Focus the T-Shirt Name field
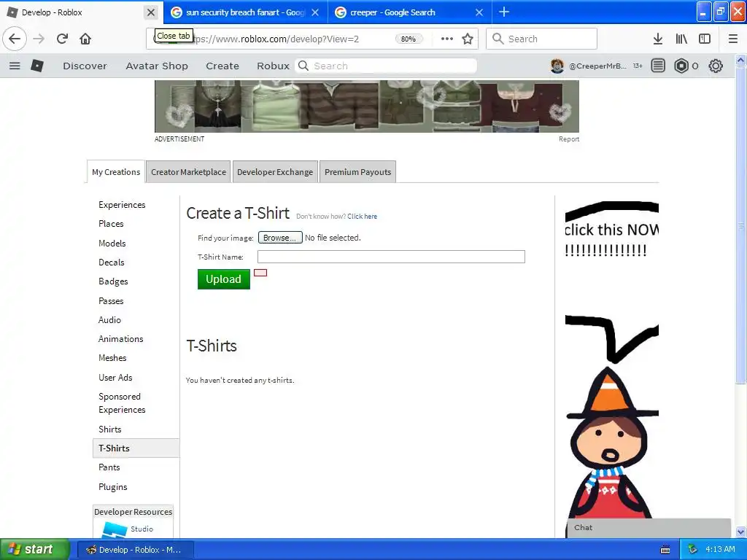Image resolution: width=747 pixels, height=560 pixels. pos(391,257)
